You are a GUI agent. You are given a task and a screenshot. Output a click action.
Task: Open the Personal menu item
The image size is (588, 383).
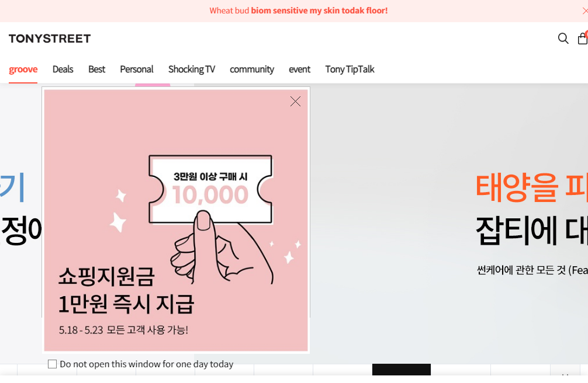137,69
